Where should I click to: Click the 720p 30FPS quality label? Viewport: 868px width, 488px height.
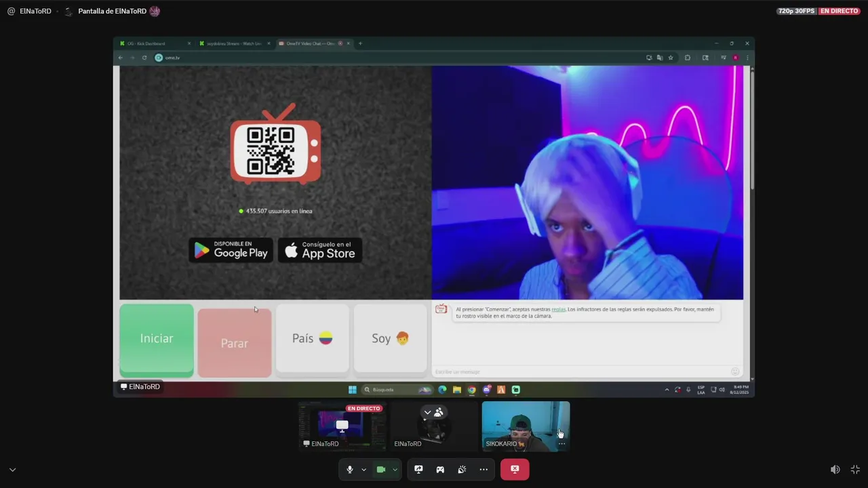797,11
